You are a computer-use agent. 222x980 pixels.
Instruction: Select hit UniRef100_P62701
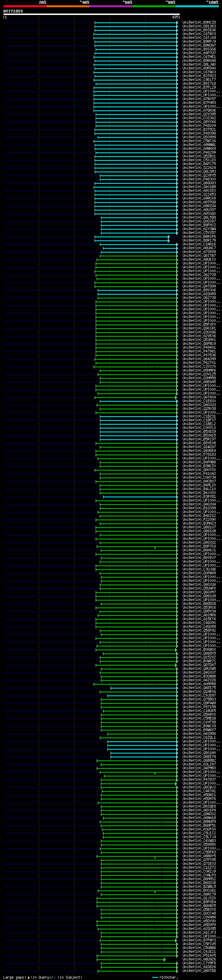coord(199,363)
